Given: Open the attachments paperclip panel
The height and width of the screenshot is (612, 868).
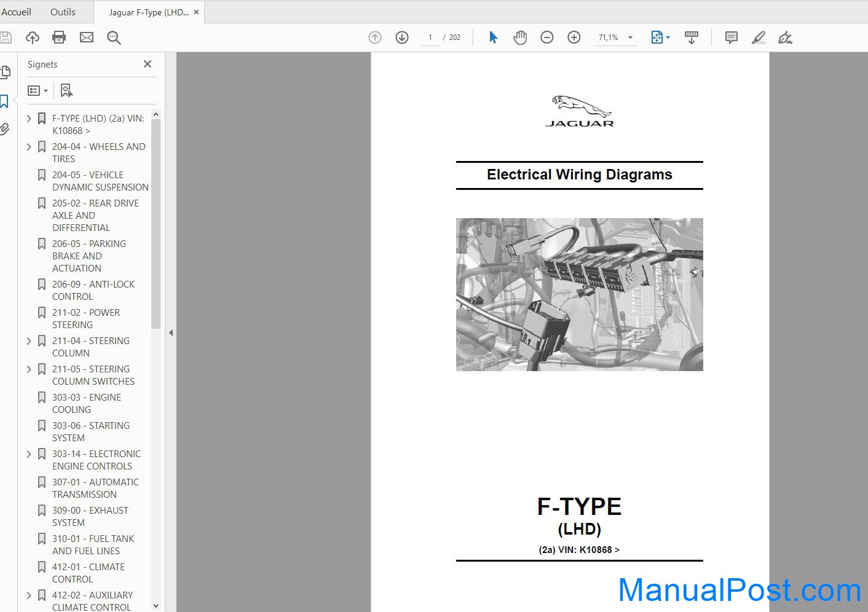Looking at the screenshot, I should pyautogui.click(x=5, y=129).
